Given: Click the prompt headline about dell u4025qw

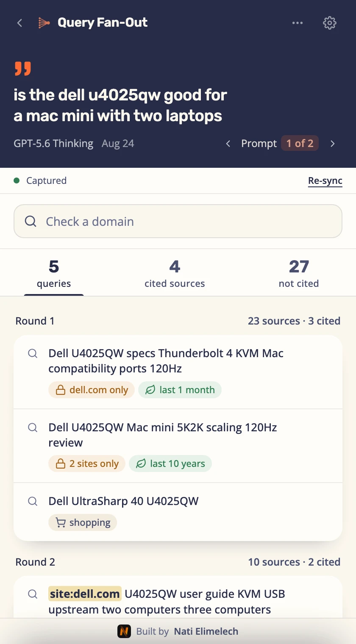Looking at the screenshot, I should (120, 105).
